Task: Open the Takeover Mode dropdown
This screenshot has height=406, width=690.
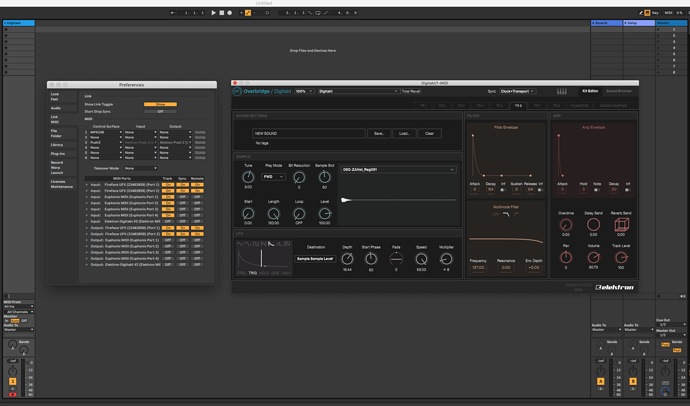Action: [140, 168]
